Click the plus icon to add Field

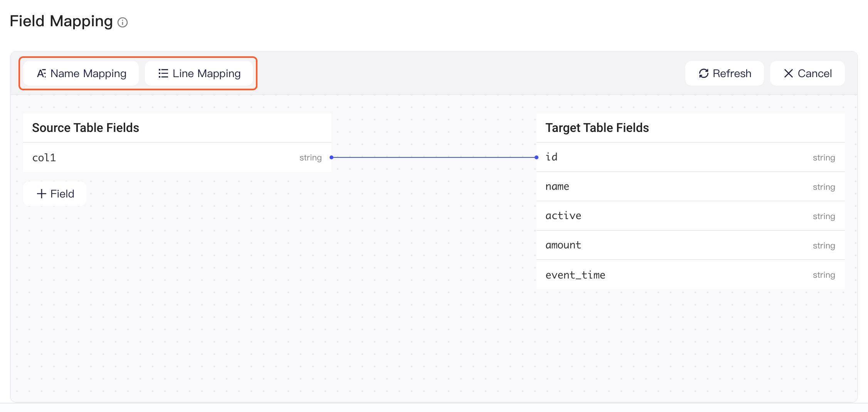tap(41, 194)
